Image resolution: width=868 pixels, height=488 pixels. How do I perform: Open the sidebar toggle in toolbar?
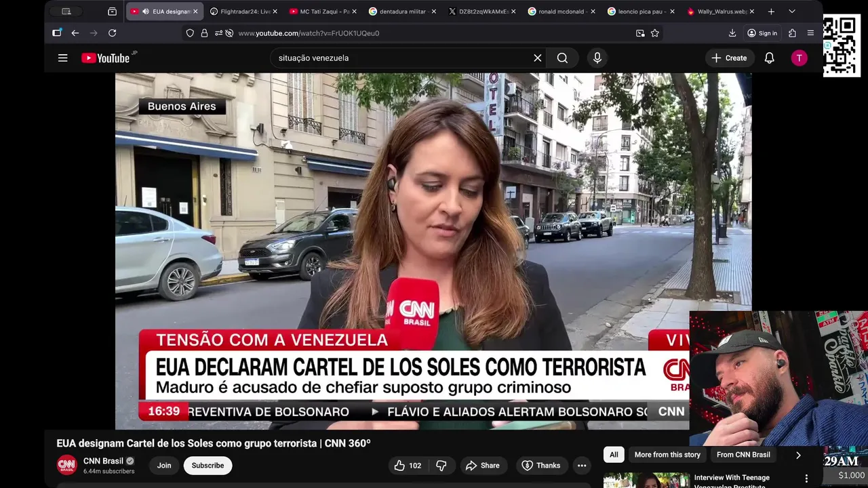pyautogui.click(x=57, y=33)
